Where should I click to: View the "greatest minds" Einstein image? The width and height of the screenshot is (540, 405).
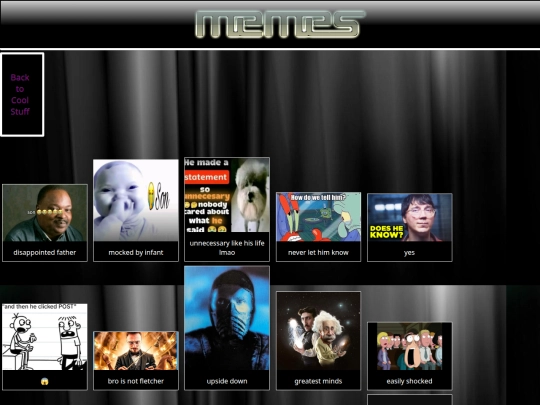click(318, 331)
